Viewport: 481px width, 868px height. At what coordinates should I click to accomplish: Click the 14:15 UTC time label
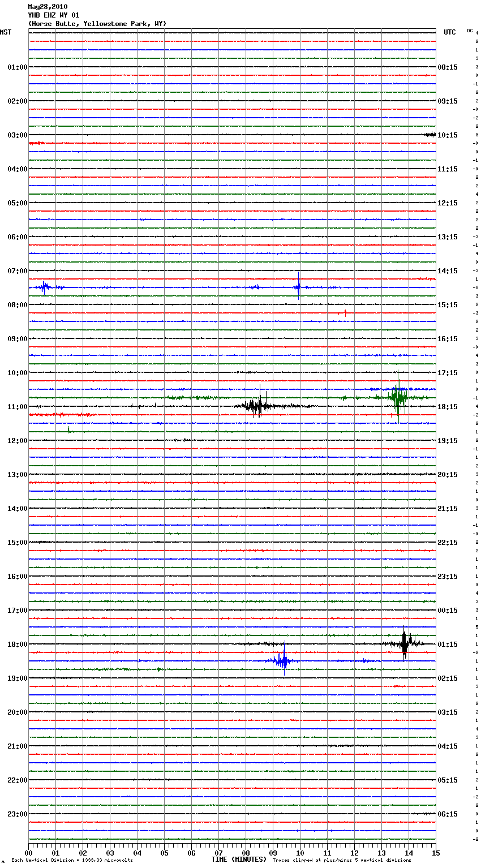click(x=448, y=271)
